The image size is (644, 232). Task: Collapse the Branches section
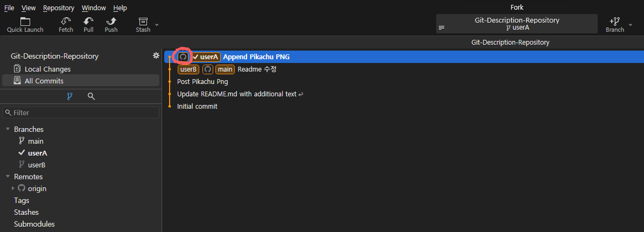8,129
